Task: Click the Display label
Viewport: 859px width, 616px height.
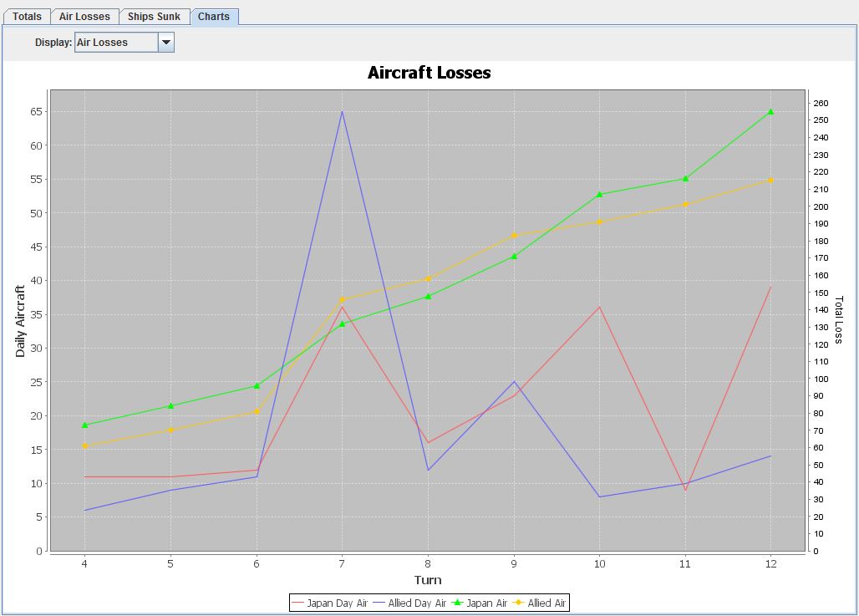Action: tap(53, 42)
